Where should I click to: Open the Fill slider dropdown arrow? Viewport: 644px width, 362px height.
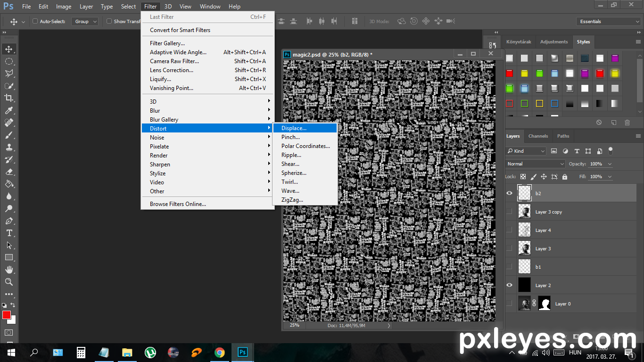(x=610, y=177)
